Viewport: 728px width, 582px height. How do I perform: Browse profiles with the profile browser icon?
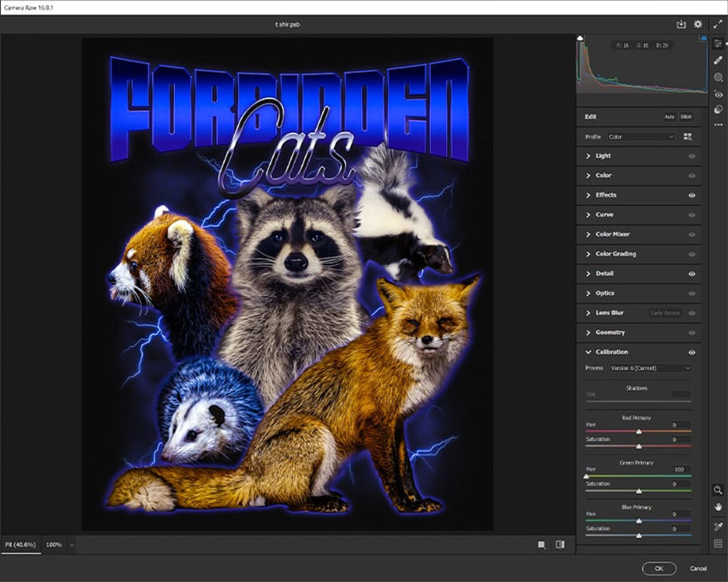688,136
